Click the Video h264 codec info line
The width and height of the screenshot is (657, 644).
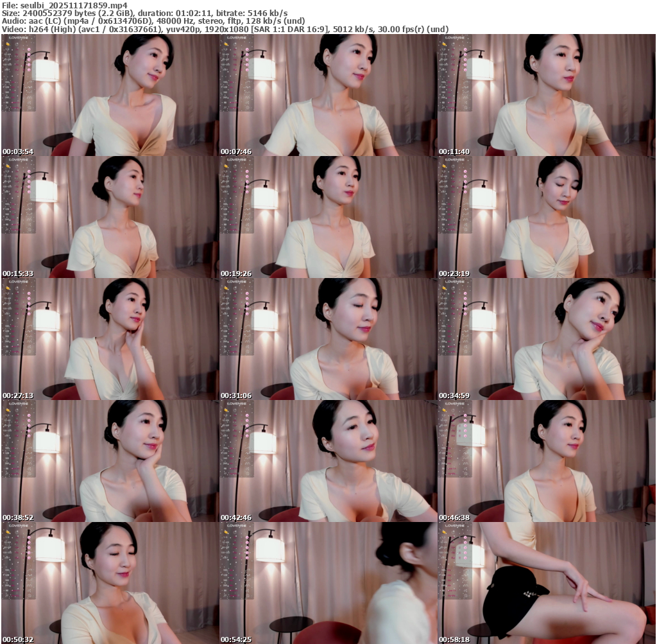pos(225,30)
